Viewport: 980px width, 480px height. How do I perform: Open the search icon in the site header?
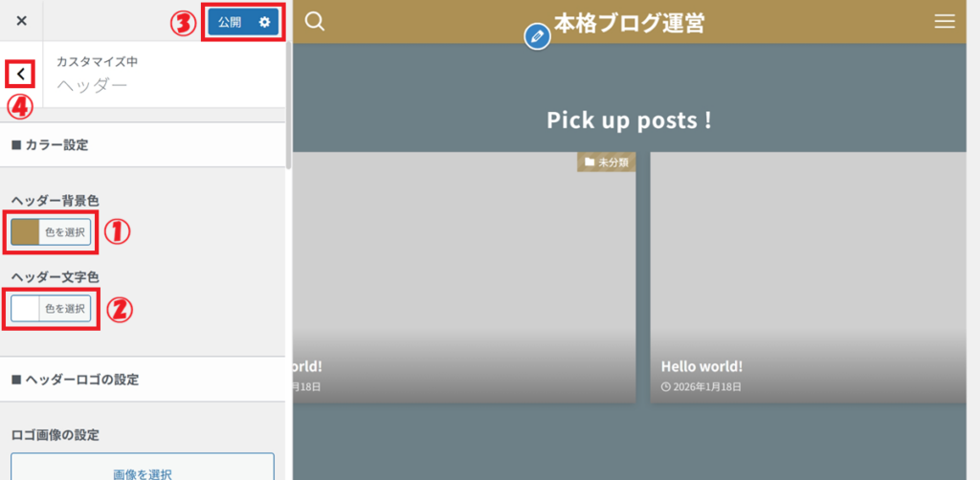click(x=315, y=22)
